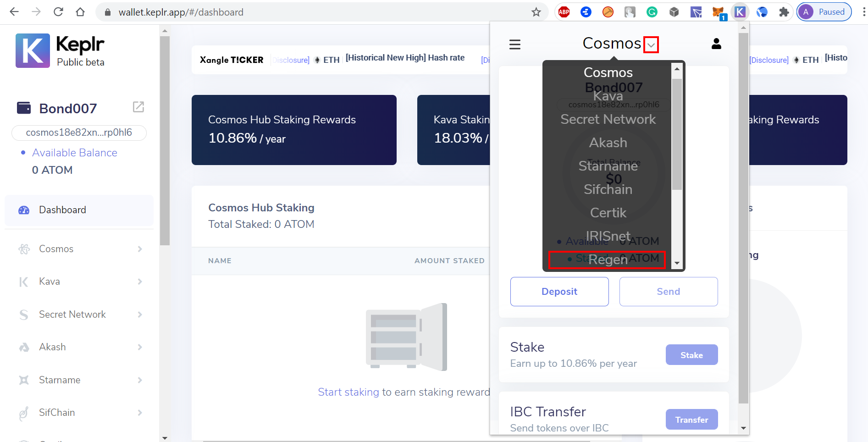The height and width of the screenshot is (442, 868).
Task: Go back to previous page in browser
Action: click(14, 12)
